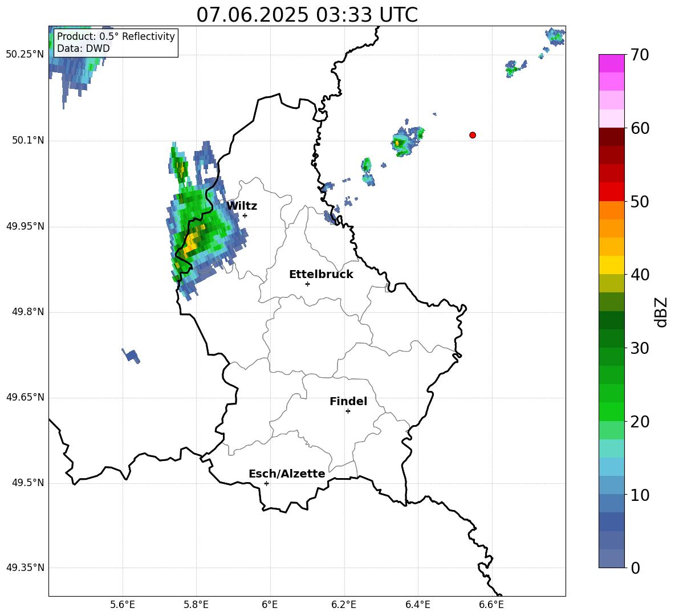Click the colorbar tick label 50
Viewport: 675px width, 616px height.
[x=640, y=201]
